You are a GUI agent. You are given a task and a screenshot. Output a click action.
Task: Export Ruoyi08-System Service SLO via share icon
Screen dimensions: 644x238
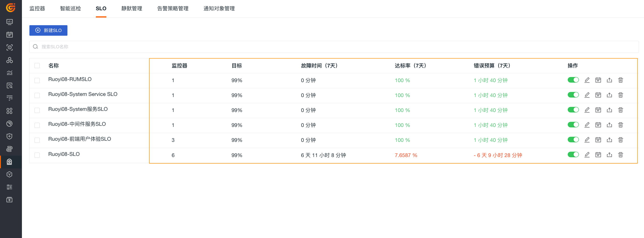[609, 95]
